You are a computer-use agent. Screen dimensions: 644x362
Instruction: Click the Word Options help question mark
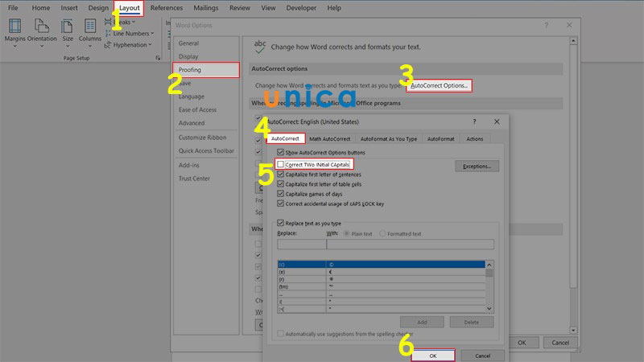[x=546, y=26]
